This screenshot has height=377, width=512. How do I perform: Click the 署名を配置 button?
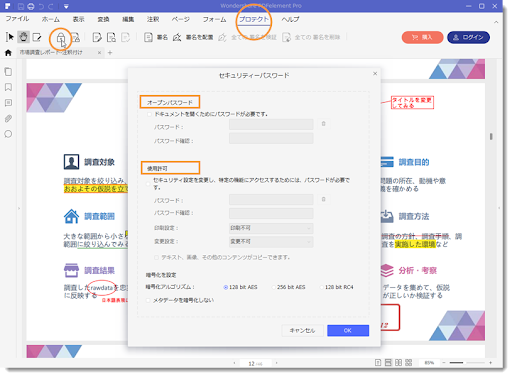193,37
